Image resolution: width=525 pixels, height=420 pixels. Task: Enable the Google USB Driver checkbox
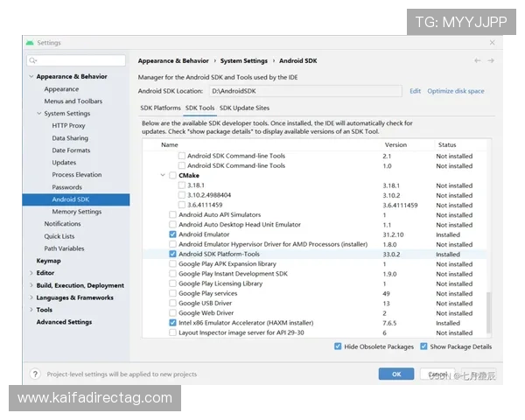tap(172, 303)
